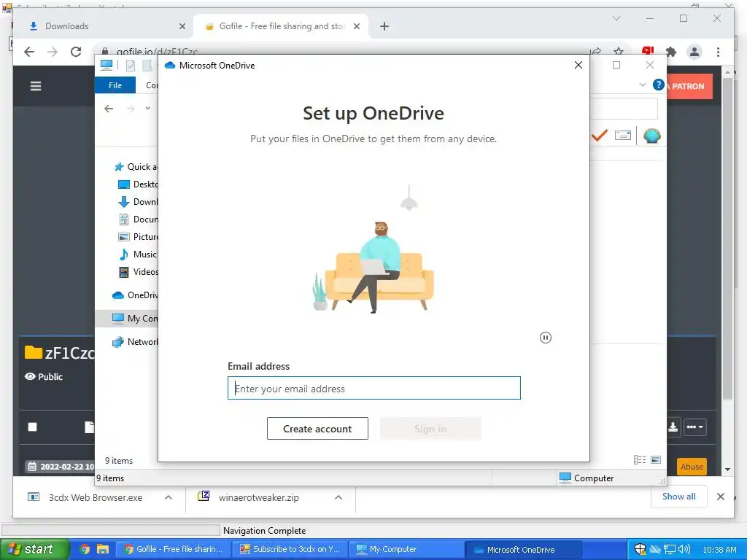The image size is (747, 560).
Task: Bookmark this page with star icon
Action: pos(619,52)
